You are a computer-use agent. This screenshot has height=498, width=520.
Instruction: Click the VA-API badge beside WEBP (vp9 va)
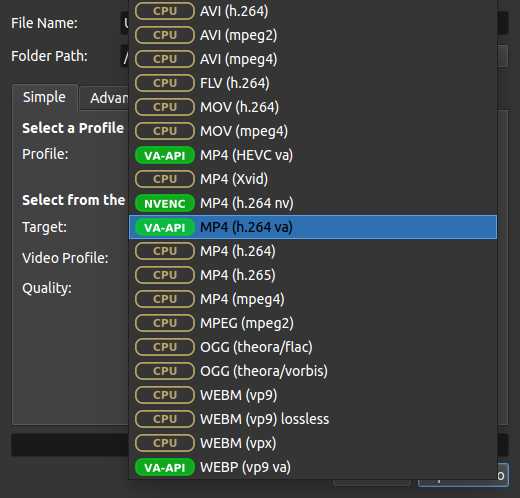click(165, 467)
